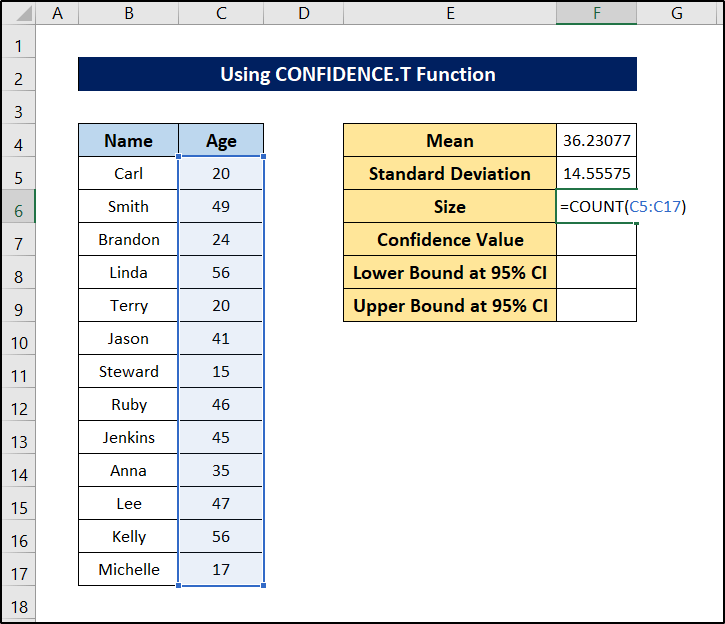The height and width of the screenshot is (624, 725).
Task: Click the Size label cell
Action: coord(450,207)
